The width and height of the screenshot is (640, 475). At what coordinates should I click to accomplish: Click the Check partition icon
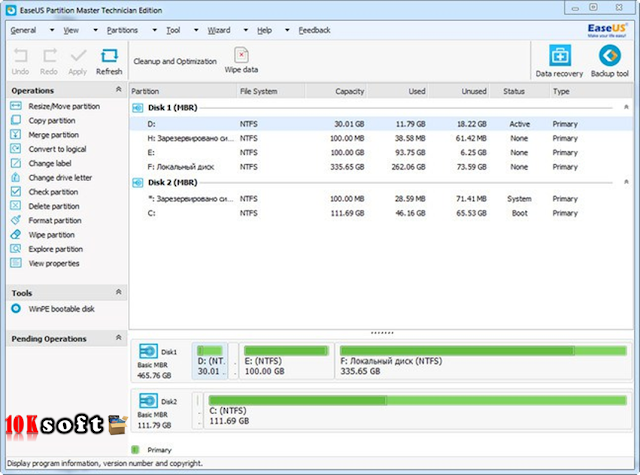(16, 192)
